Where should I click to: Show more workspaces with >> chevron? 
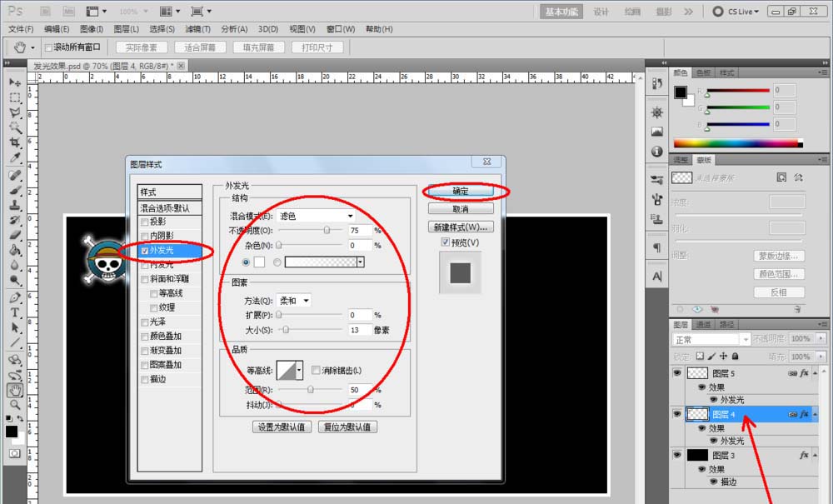tap(689, 11)
